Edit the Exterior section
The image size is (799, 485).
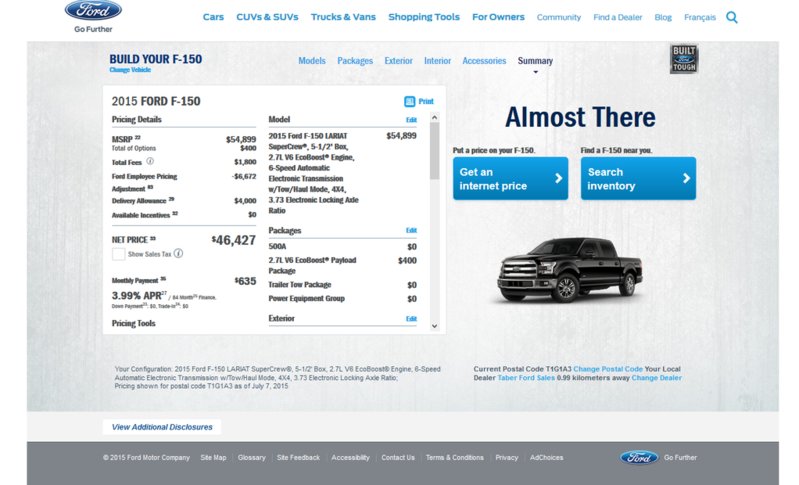point(411,318)
